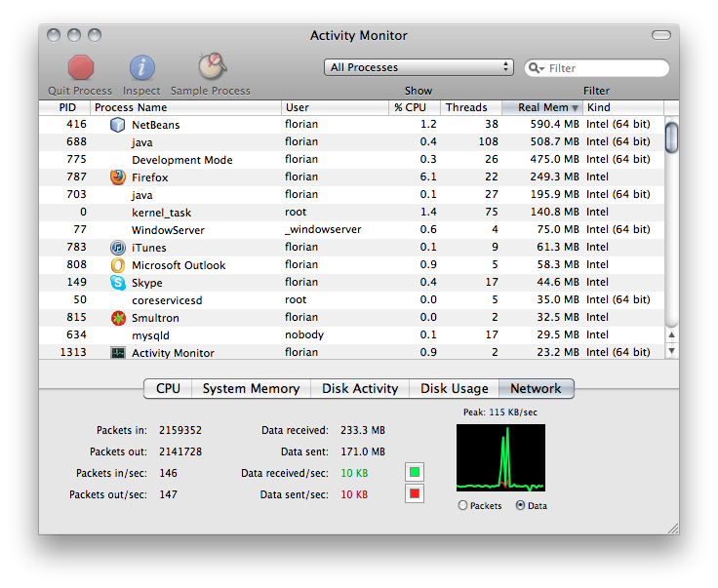The width and height of the screenshot is (718, 588).
Task: Select the Microsoft Outlook process icon
Action: (x=118, y=265)
